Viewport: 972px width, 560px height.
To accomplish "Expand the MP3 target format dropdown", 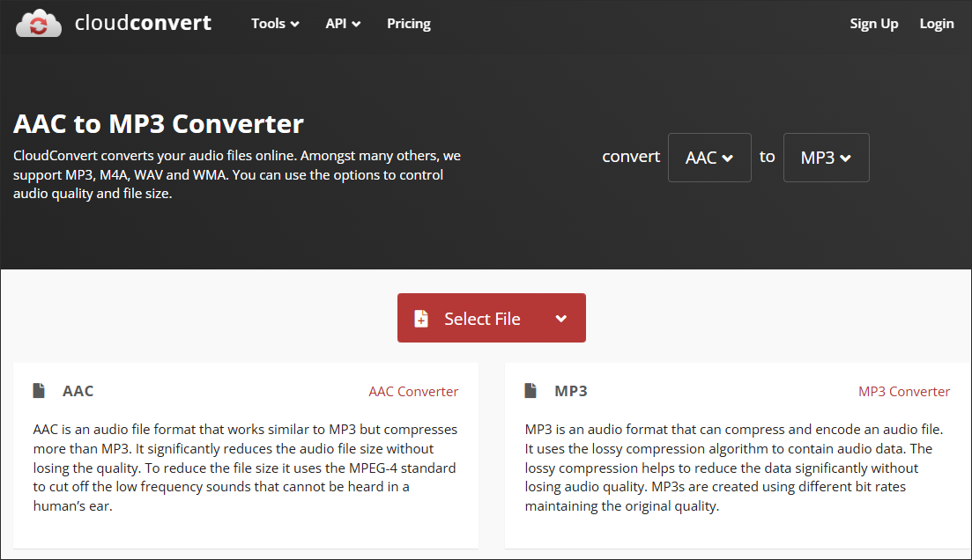I will 826,158.
